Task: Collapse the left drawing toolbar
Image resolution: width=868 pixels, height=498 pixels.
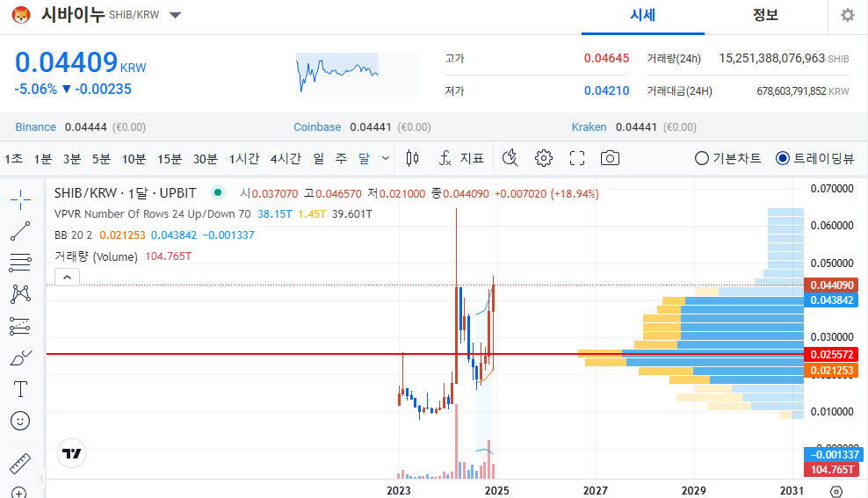Action: [x=41, y=478]
